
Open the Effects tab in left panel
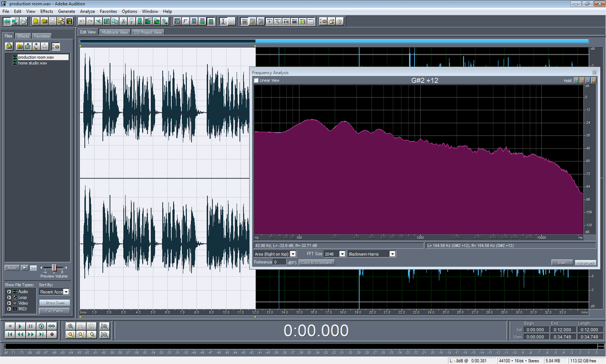(23, 36)
